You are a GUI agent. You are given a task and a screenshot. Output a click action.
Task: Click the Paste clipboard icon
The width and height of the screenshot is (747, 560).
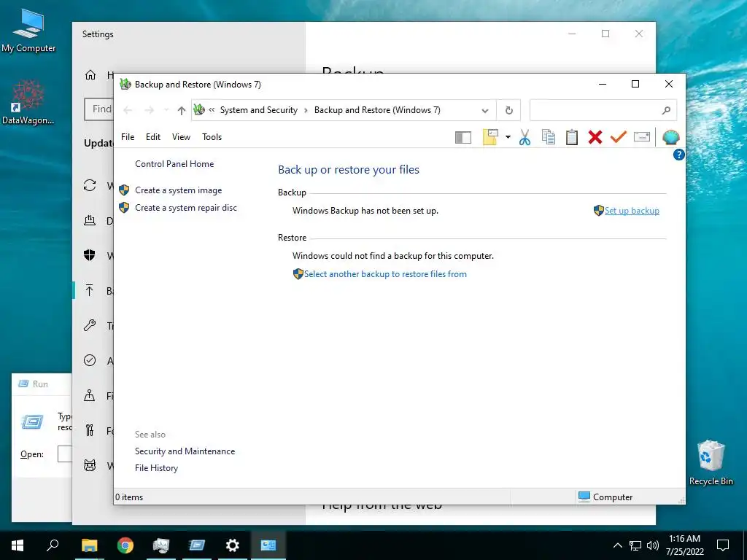pyautogui.click(x=572, y=137)
